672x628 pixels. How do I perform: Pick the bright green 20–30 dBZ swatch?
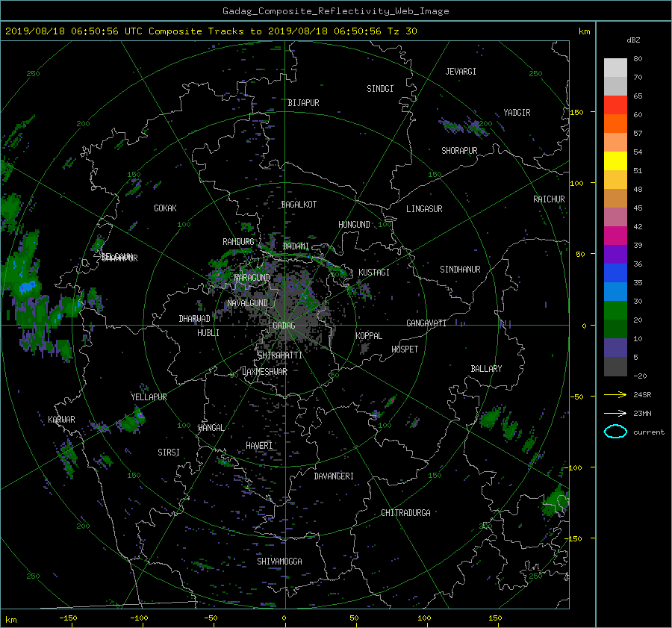pyautogui.click(x=615, y=310)
